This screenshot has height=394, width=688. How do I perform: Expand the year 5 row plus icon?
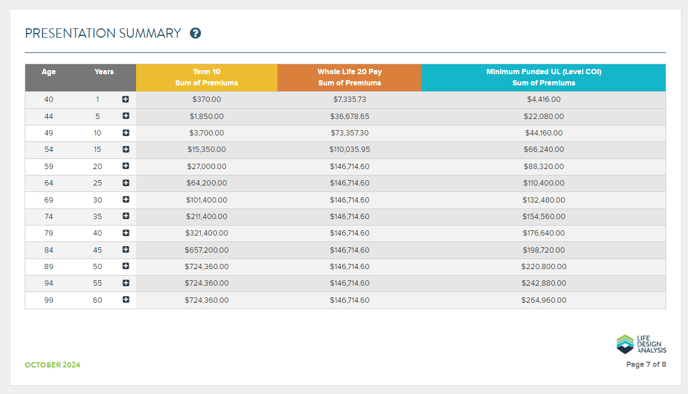tap(125, 116)
